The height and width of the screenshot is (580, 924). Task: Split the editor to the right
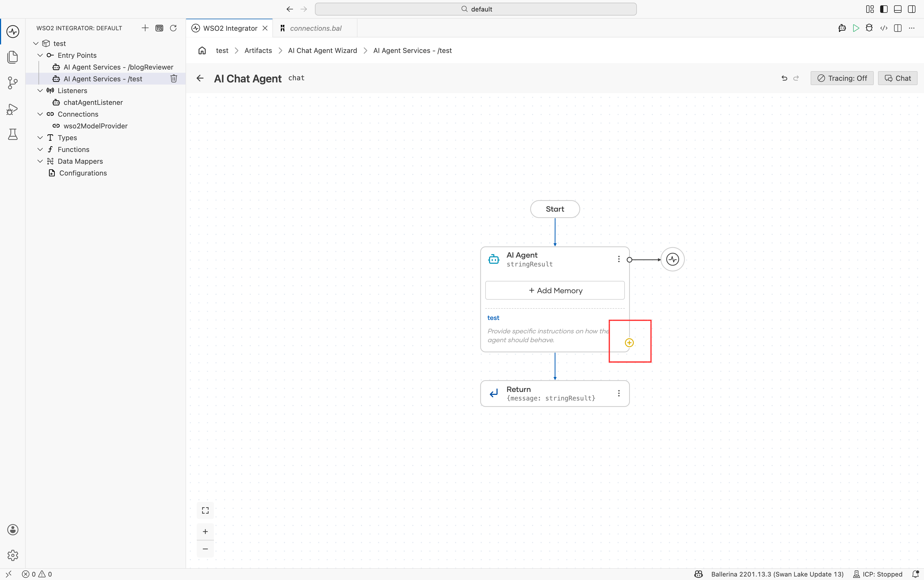pos(898,28)
